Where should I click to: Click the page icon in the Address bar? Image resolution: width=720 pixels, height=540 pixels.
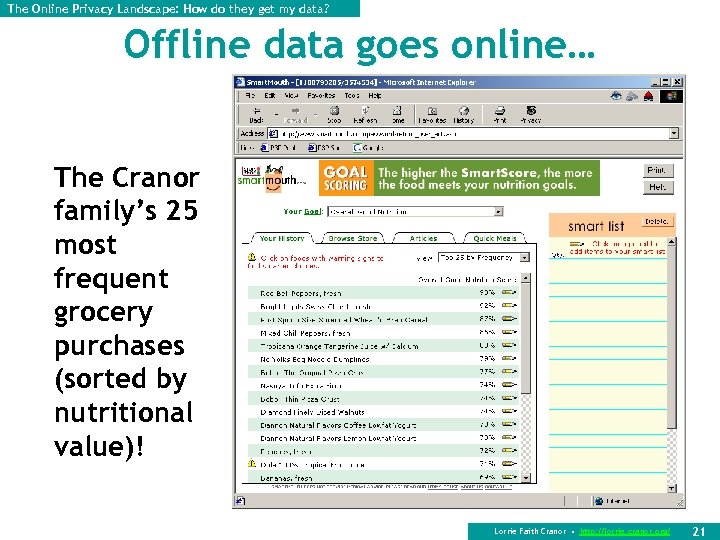[x=273, y=134]
